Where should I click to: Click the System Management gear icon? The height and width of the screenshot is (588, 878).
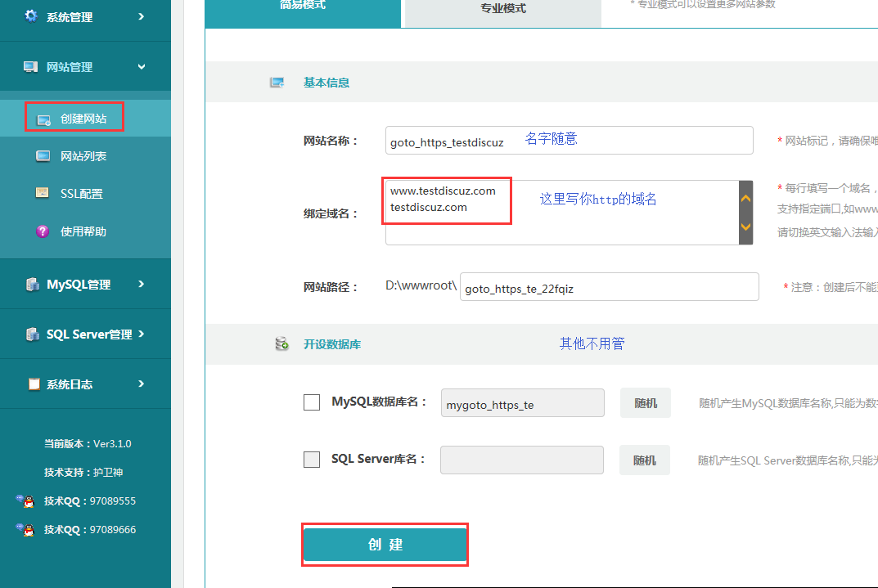click(31, 16)
